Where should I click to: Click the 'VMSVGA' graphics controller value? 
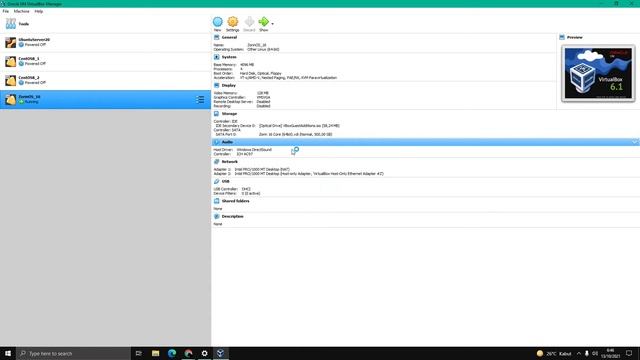coord(263,97)
